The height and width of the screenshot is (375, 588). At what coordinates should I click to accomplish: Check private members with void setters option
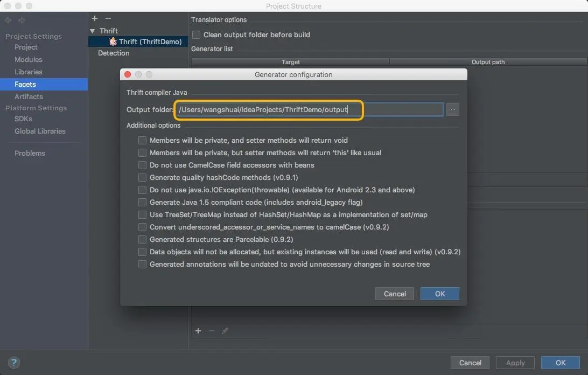pos(142,141)
